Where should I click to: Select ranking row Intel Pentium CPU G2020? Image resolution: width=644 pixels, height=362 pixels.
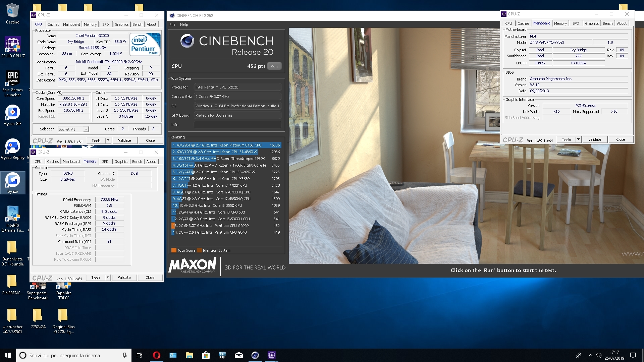[x=226, y=226]
